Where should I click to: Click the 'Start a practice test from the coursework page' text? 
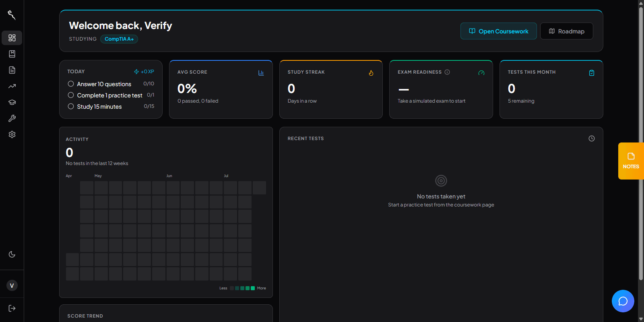coord(441,205)
